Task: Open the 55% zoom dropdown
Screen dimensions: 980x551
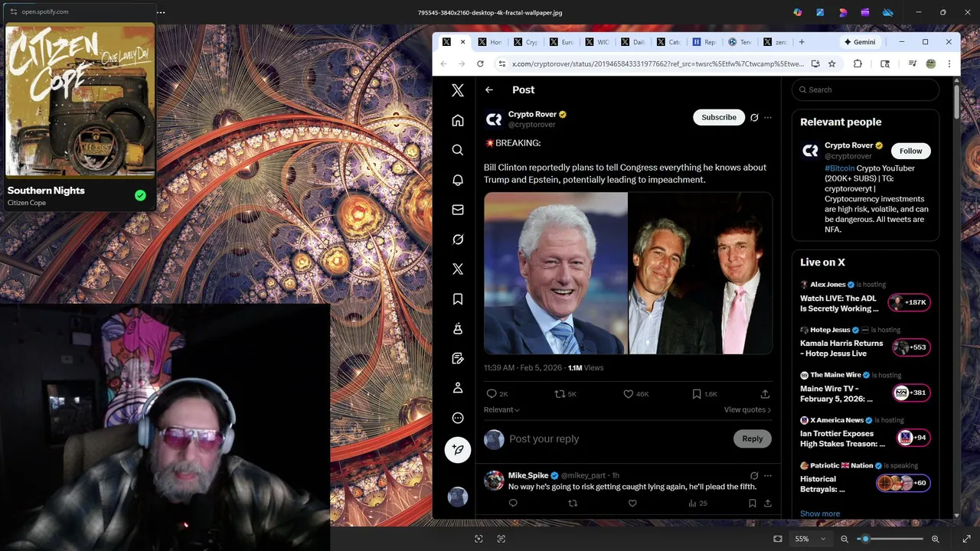Action: [810, 539]
